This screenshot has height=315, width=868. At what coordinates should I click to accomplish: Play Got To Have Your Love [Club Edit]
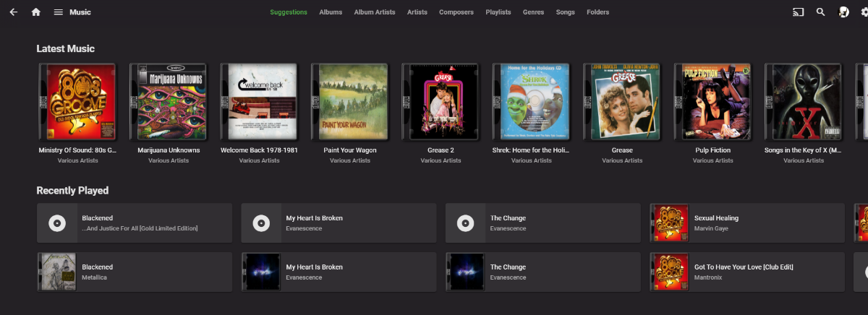click(747, 272)
